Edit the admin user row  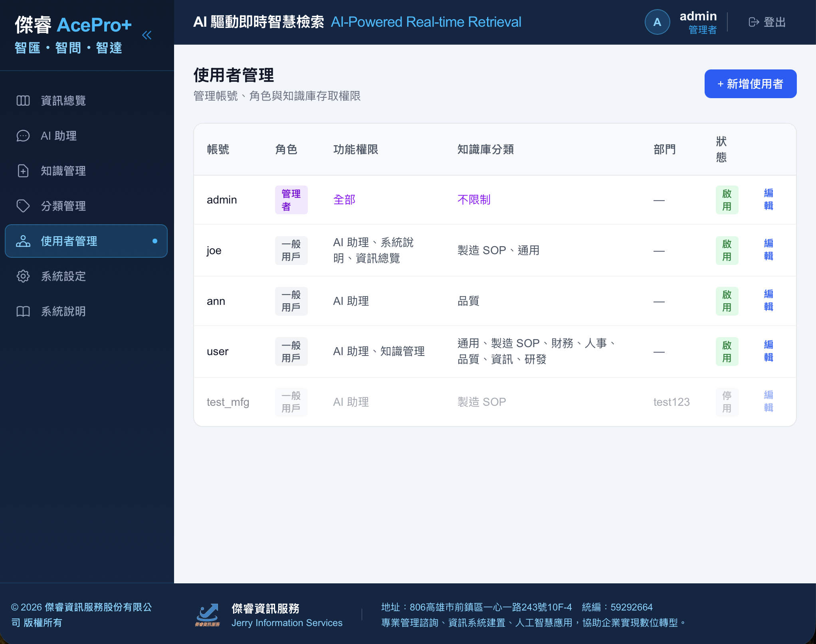point(768,200)
